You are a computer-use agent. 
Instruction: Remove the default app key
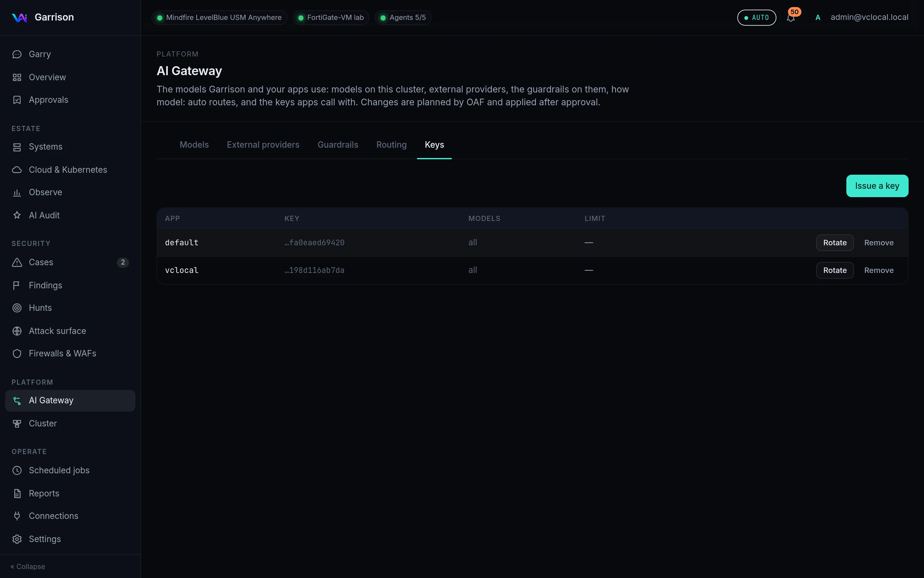point(878,243)
